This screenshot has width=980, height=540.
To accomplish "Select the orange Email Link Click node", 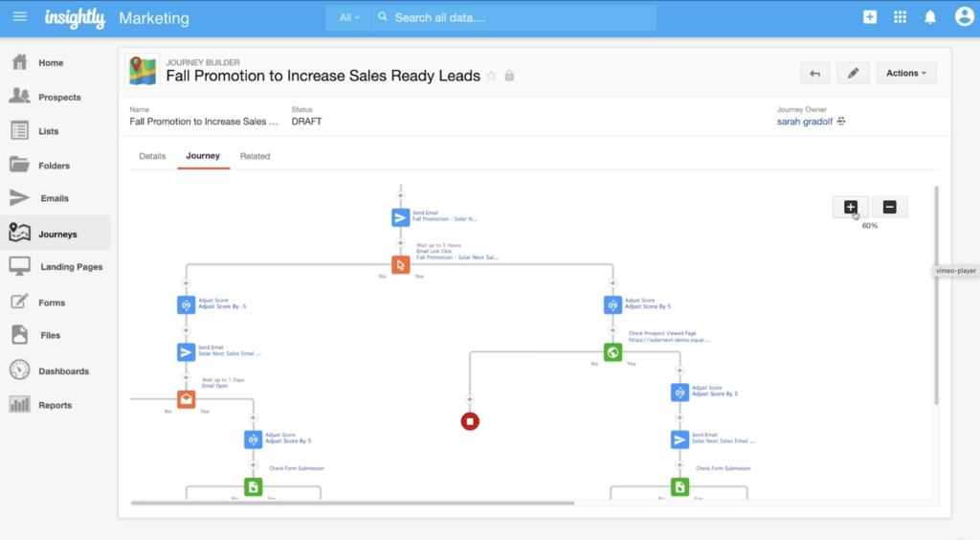I will tap(401, 265).
